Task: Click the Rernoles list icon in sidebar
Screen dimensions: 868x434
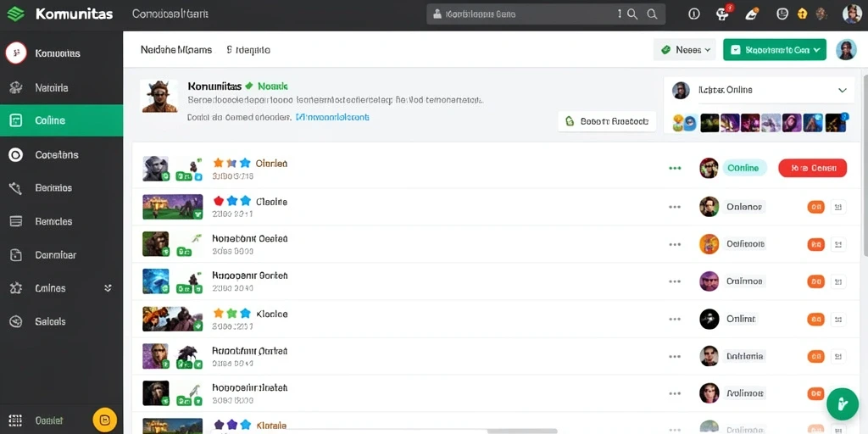Action: pyautogui.click(x=16, y=221)
